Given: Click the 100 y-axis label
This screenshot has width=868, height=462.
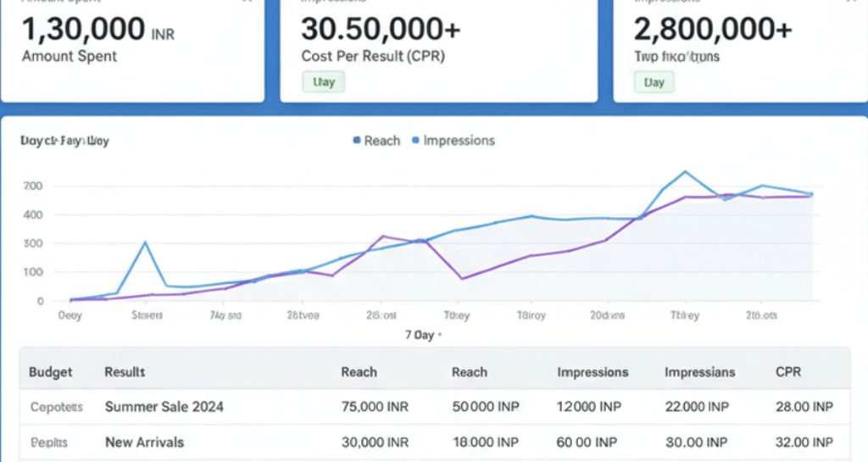Looking at the screenshot, I should [33, 272].
